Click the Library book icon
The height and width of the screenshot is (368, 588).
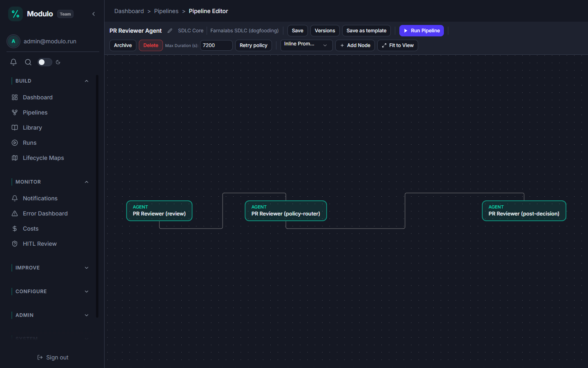pyautogui.click(x=15, y=128)
